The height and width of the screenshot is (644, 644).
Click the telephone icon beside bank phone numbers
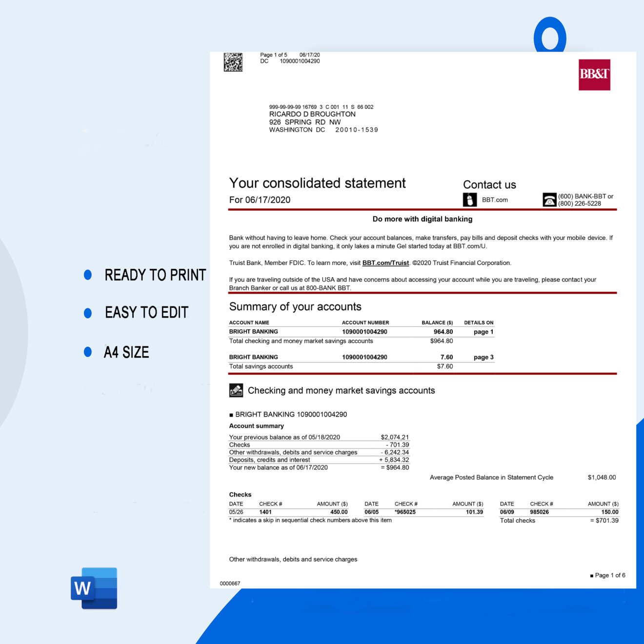point(549,200)
